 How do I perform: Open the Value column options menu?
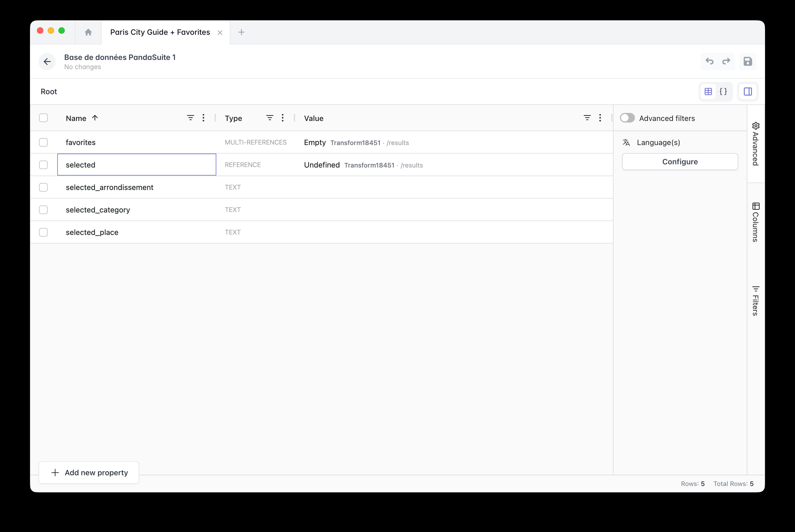pos(600,118)
